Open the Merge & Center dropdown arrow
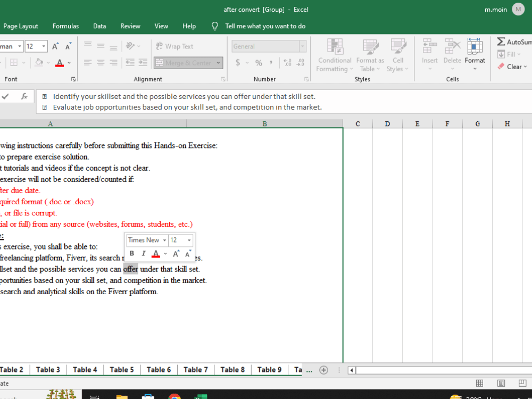Viewport: 532px width, 399px height. (218, 63)
